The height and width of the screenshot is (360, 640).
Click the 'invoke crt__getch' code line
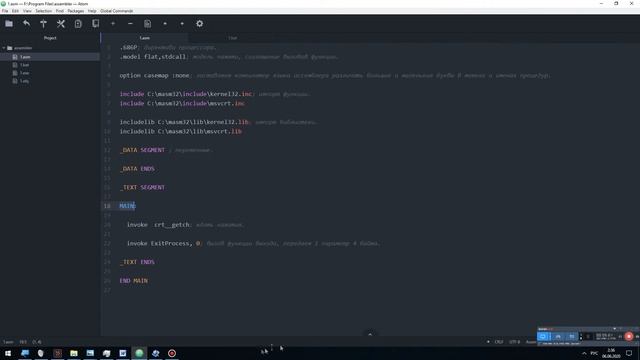(158, 225)
